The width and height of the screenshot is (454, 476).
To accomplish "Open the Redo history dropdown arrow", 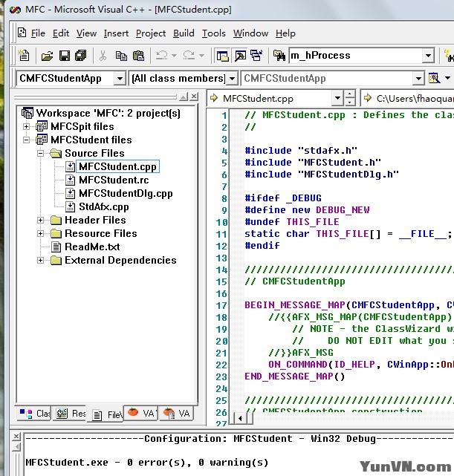I will point(201,56).
